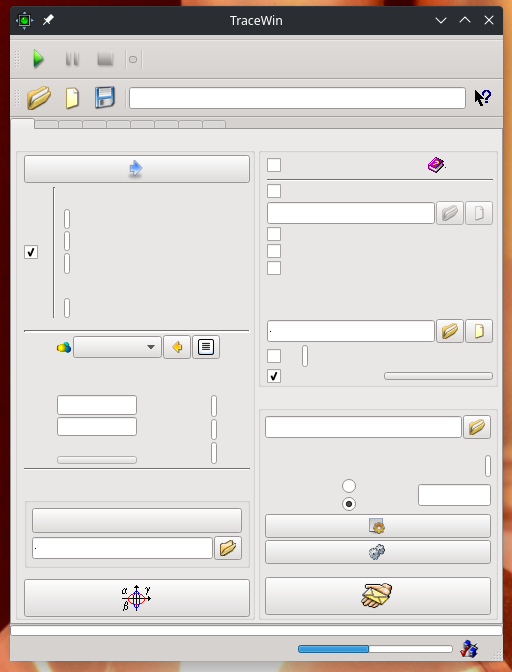Click the red-check figure icon in the status bar

coord(469,649)
